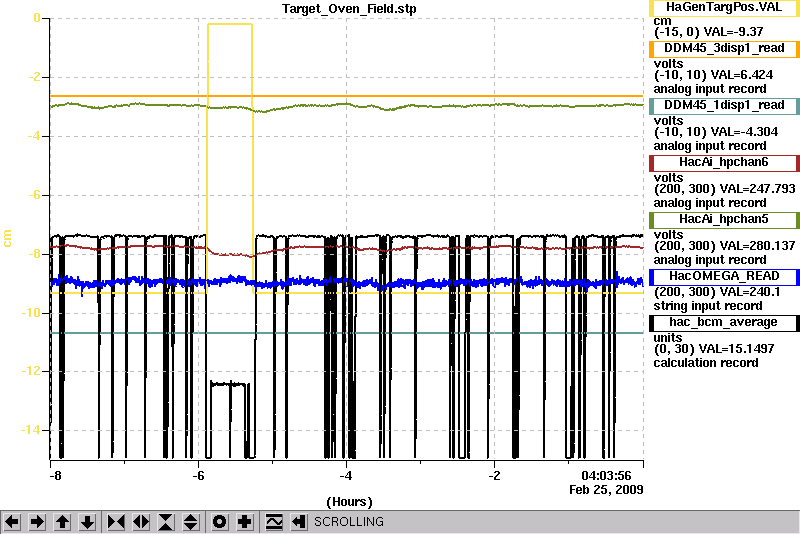The width and height of the screenshot is (800, 534).
Task: Click the plus icon in the toolbar
Action: pos(245,522)
